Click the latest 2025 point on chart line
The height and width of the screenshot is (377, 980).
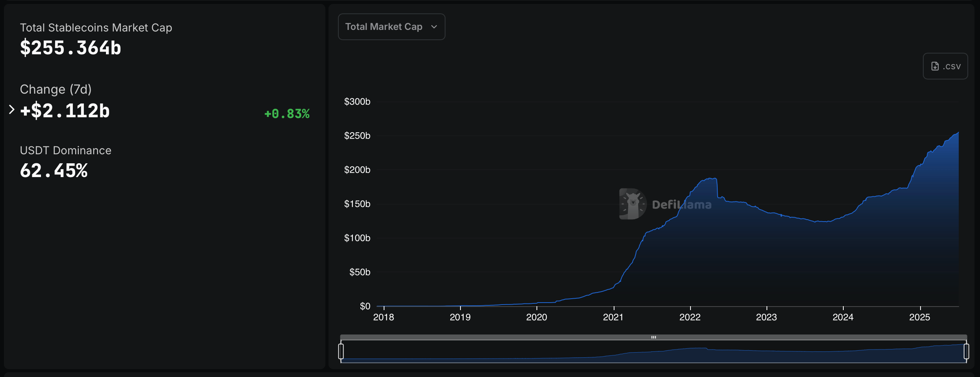pos(958,133)
